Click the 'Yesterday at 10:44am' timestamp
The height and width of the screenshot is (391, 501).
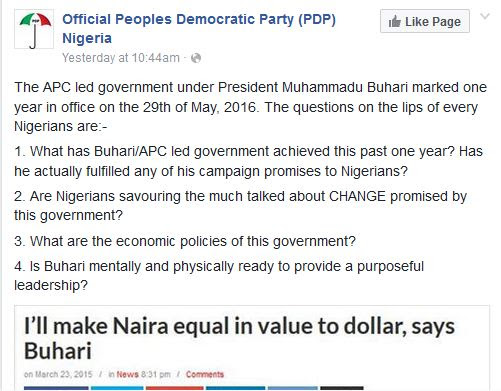[121, 58]
